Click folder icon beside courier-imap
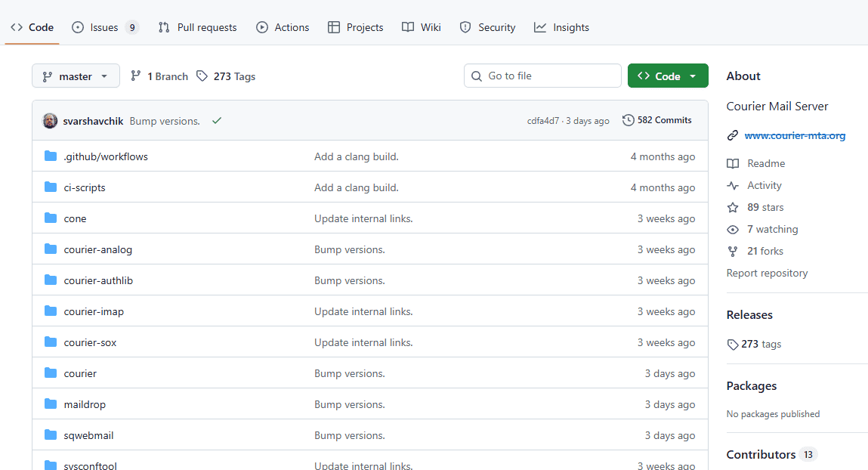 point(51,311)
